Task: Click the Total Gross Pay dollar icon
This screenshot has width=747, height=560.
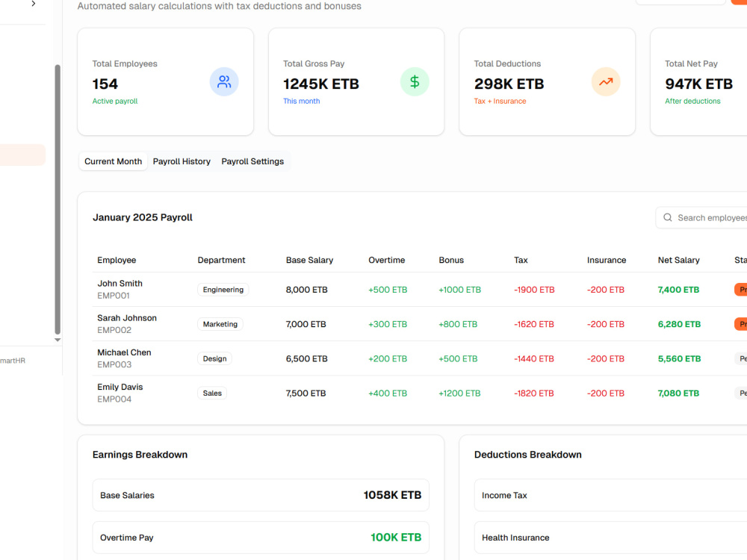Action: [x=415, y=82]
